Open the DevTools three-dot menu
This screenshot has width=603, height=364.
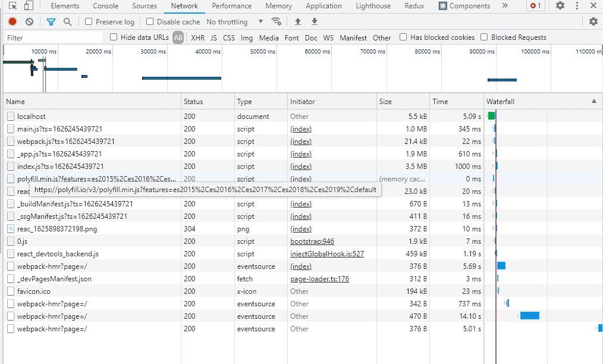(x=577, y=6)
